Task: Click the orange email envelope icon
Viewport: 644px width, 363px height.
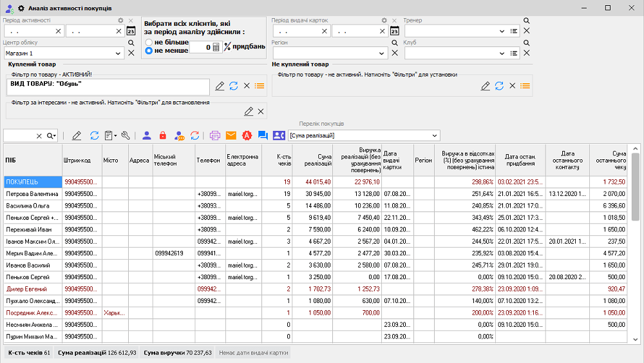Action: 231,135
